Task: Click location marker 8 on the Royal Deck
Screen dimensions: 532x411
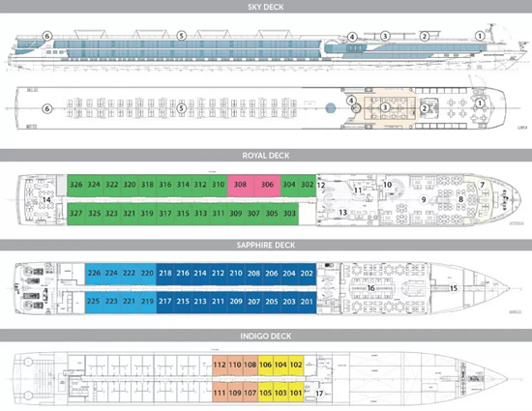Action: [460, 199]
